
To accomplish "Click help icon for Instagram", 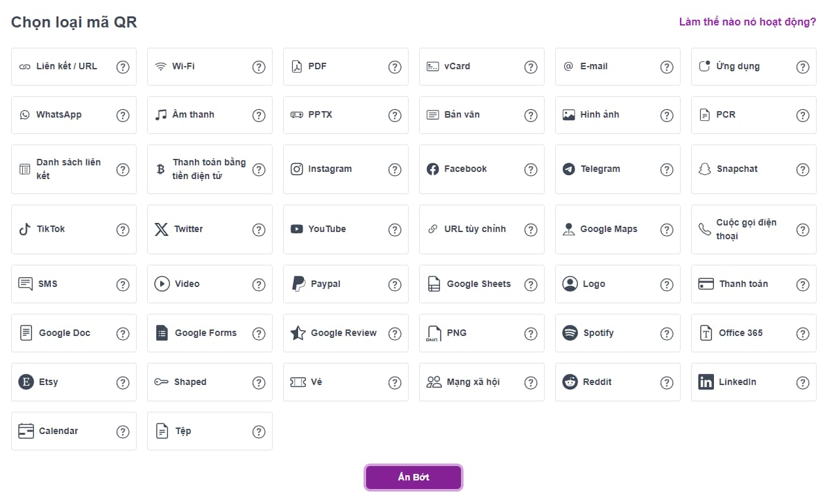I will (x=395, y=169).
